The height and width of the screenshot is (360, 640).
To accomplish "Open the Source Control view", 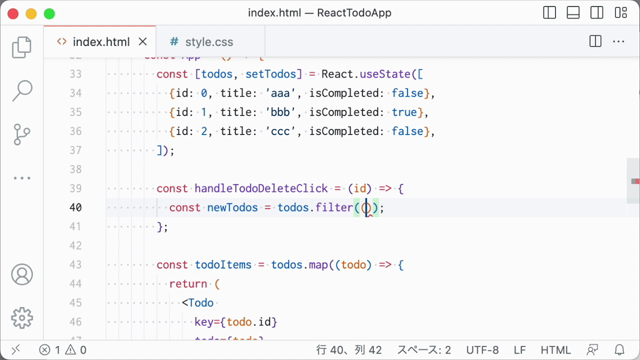I will 22,134.
